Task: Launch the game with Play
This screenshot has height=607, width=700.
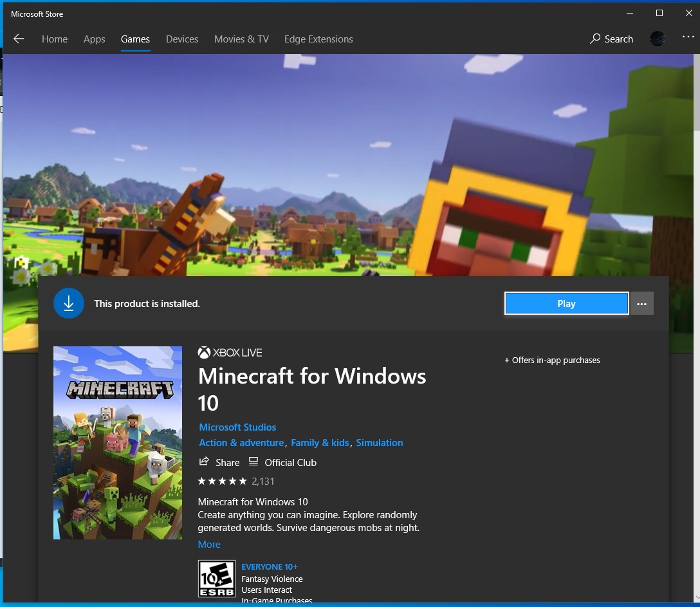Action: click(x=567, y=303)
